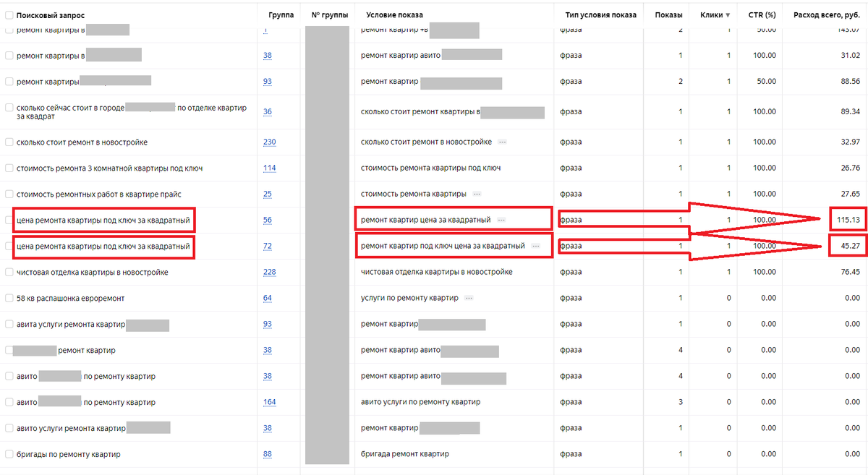Image resolution: width=868 pixels, height=475 pixels.
Task: Click expense value 115.13
Action: (848, 220)
